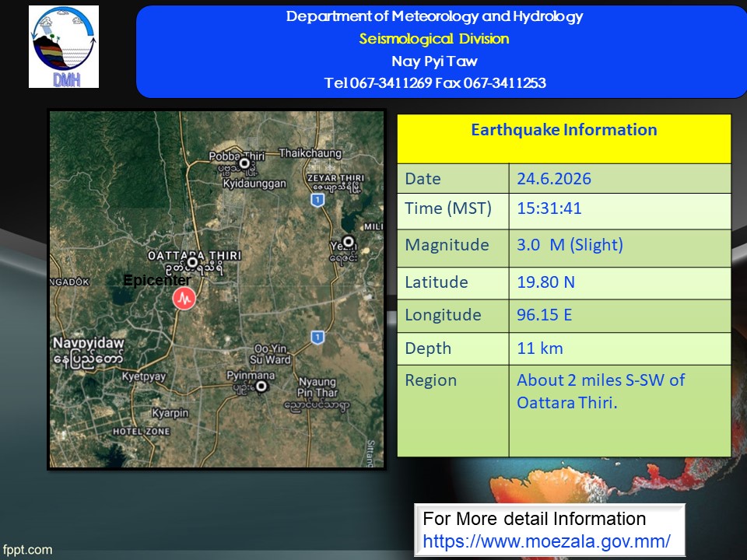Click the 'Earthquake Information' table header

tap(564, 130)
